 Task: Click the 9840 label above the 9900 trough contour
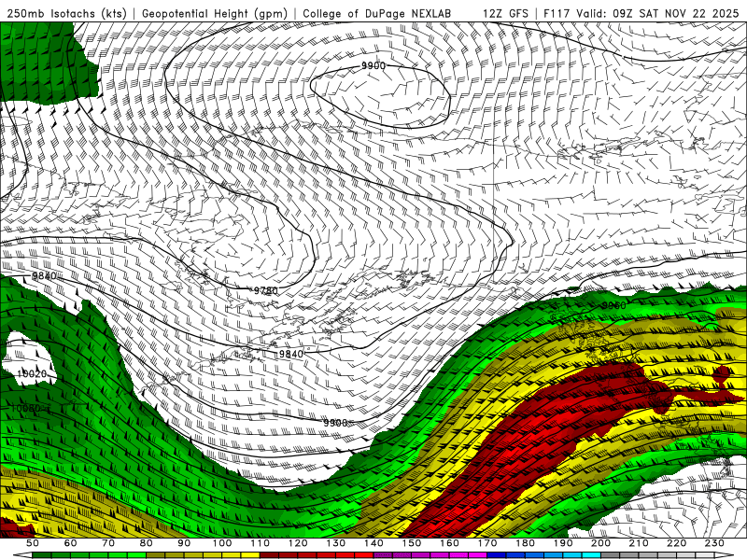(x=290, y=354)
